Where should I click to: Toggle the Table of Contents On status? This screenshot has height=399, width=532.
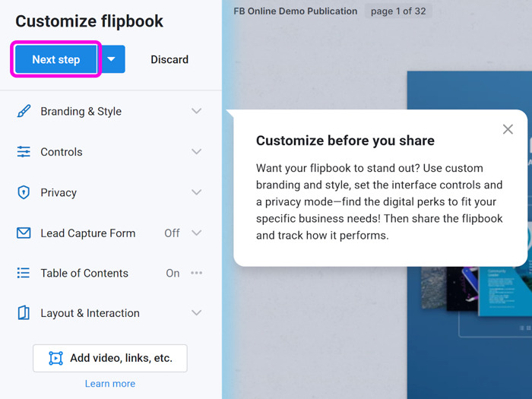(x=173, y=273)
